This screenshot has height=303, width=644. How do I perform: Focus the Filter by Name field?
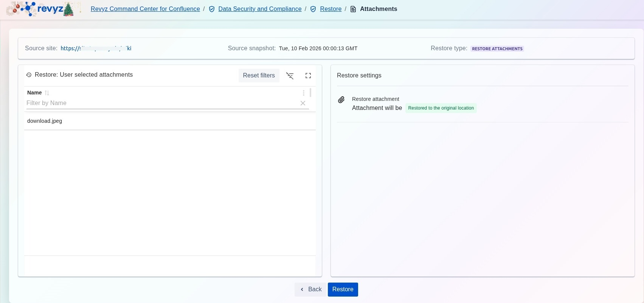coord(161,103)
